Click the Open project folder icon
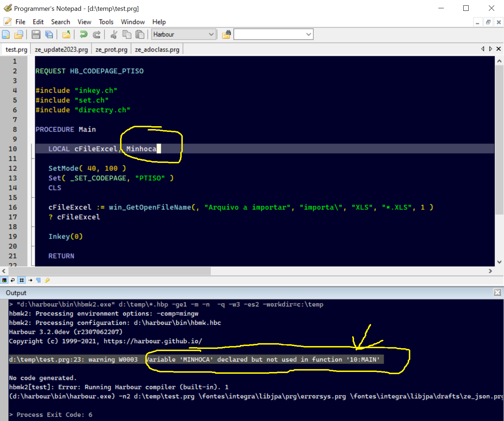Image resolution: width=504 pixels, height=421 pixels. coord(66,35)
